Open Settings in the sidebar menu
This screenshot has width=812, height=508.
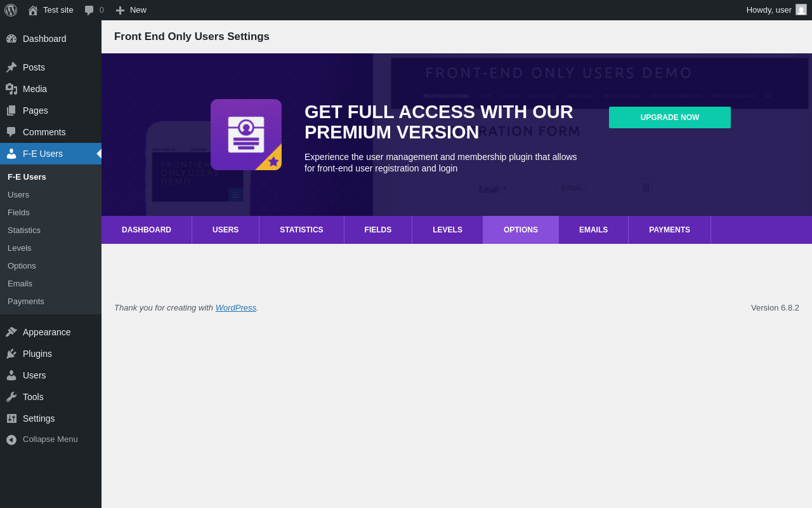51,418
